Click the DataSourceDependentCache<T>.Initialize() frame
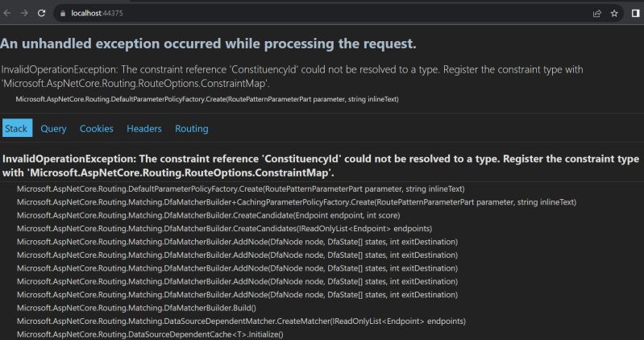The height and width of the screenshot is (340, 644). coord(150,334)
